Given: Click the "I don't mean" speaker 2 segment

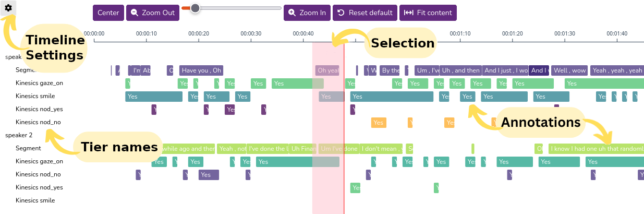Looking at the screenshot, I should tap(381, 149).
